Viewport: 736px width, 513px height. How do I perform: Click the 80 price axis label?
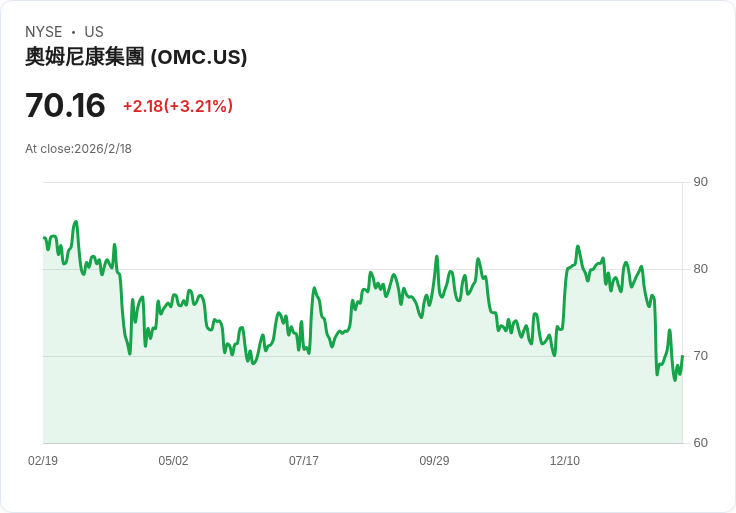pyautogui.click(x=700, y=269)
